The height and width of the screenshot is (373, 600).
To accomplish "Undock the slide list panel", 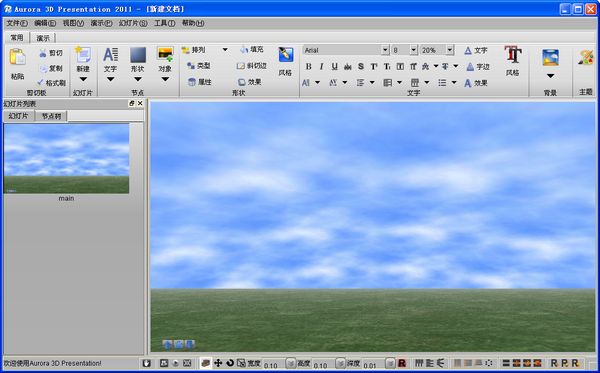I will click(132, 103).
